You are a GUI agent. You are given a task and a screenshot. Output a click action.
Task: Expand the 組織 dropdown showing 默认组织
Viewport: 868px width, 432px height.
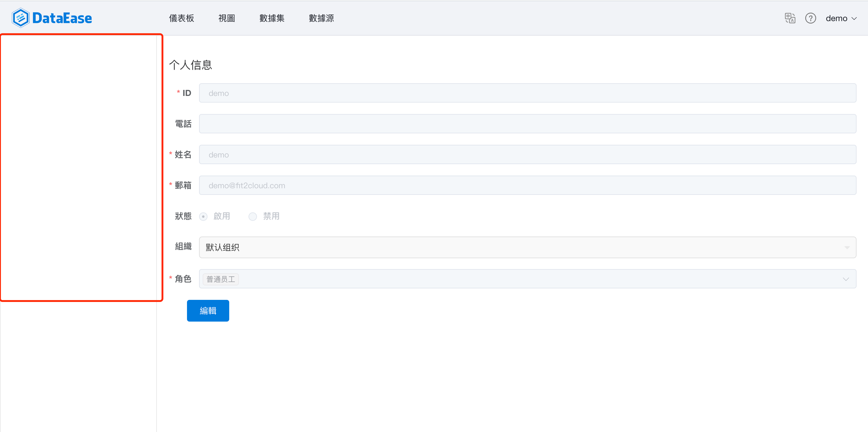point(527,247)
